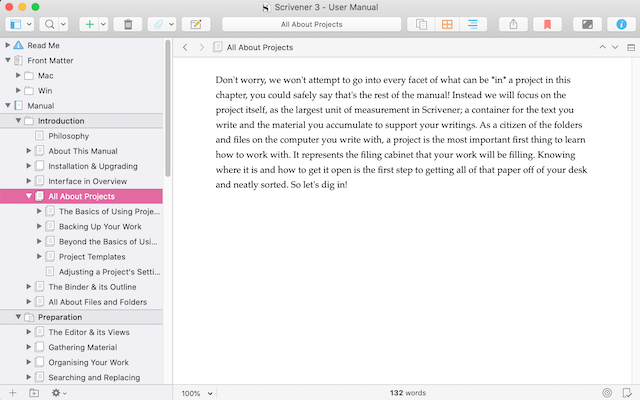Open document targets bullseye icon
Viewport: 640px width, 400px height.
607,393
